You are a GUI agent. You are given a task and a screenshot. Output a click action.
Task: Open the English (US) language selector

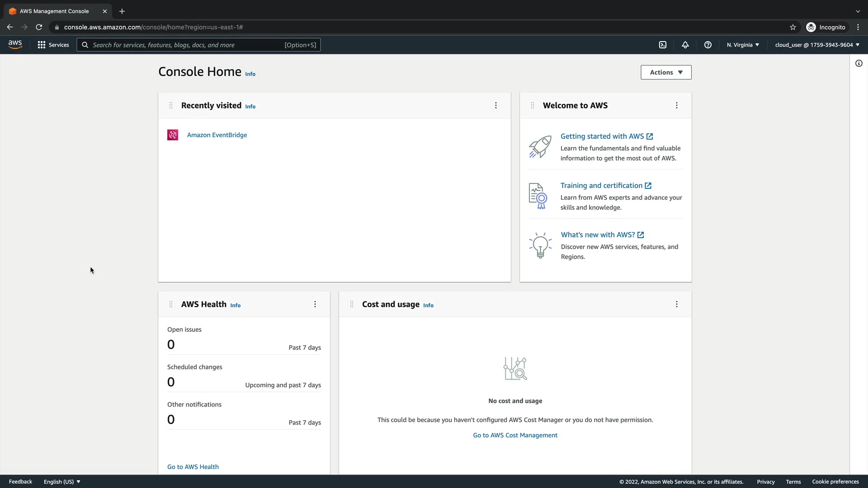62,482
